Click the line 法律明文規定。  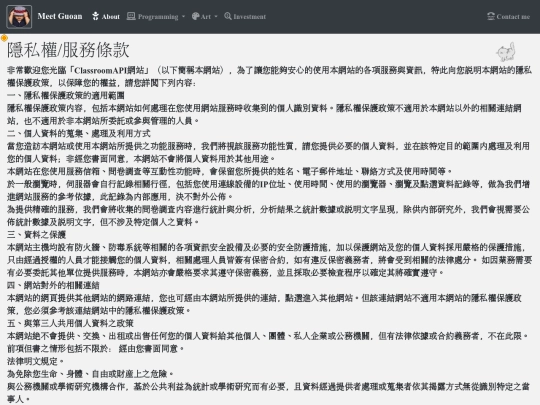(35, 361)
